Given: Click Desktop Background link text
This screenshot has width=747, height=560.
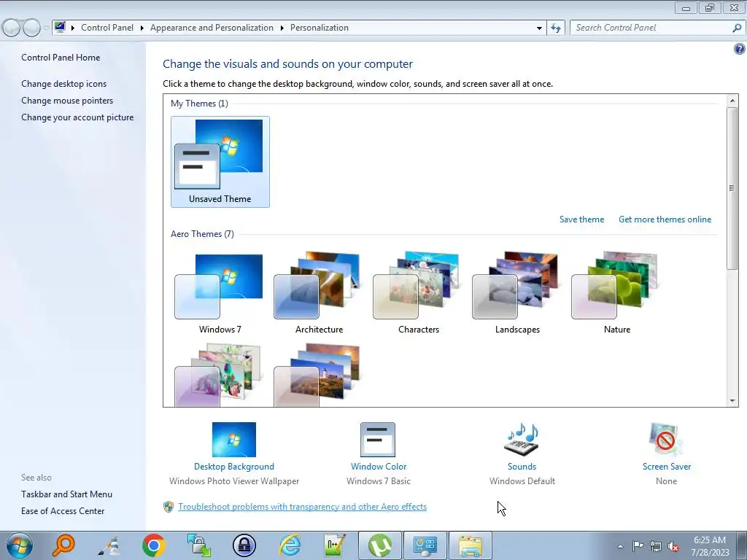Looking at the screenshot, I should click(234, 467).
